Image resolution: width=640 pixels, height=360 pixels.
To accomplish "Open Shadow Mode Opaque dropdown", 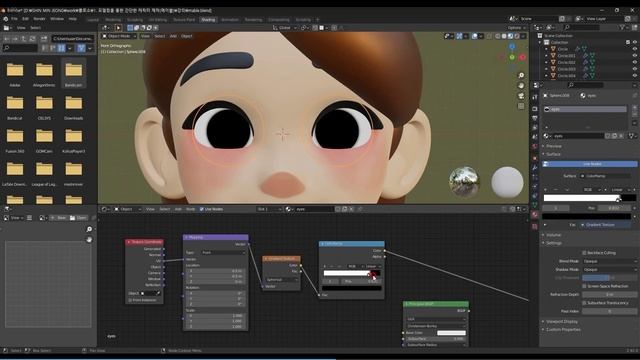I will click(610, 269).
